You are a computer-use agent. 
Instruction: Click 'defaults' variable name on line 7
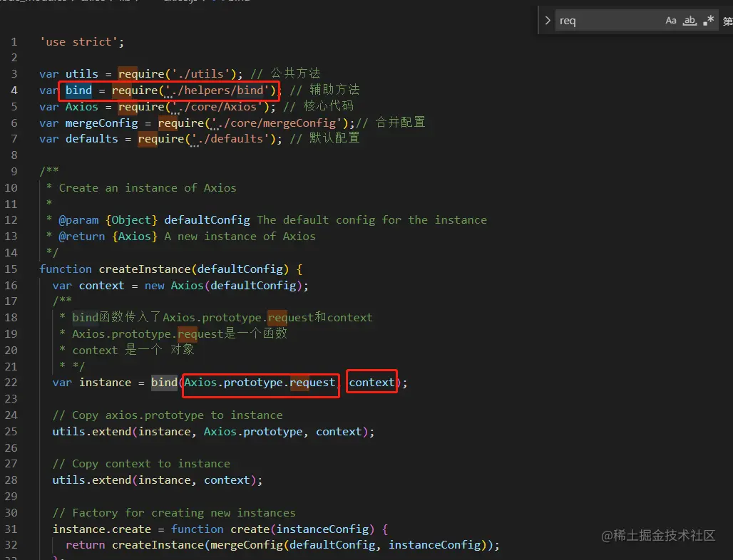91,139
